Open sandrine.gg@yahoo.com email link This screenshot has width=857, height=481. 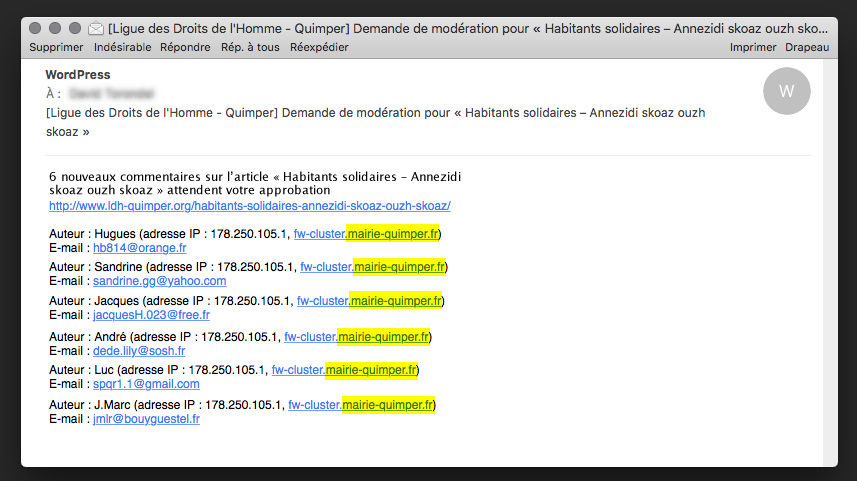159,281
